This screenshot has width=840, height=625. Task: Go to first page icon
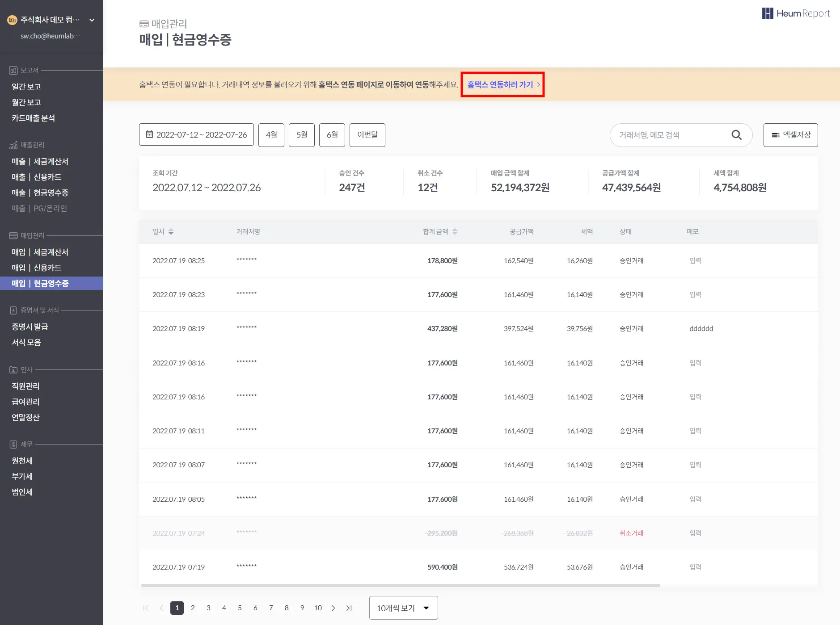click(146, 608)
